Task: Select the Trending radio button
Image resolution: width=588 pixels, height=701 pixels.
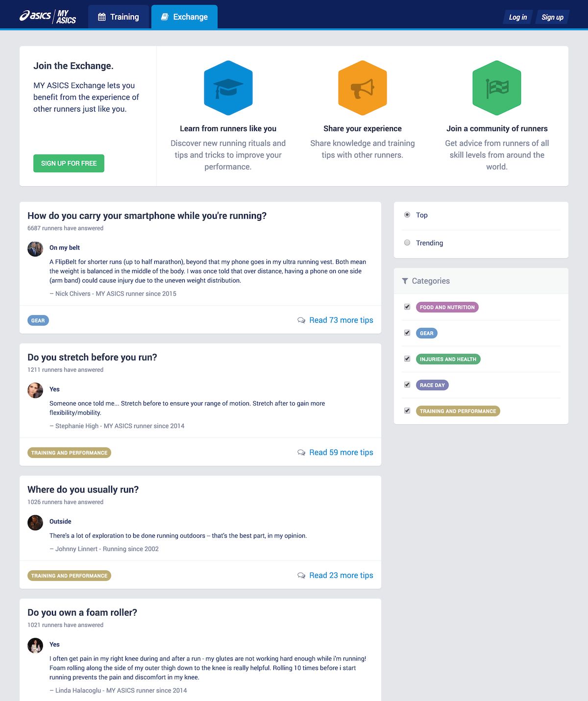Action: coord(407,242)
